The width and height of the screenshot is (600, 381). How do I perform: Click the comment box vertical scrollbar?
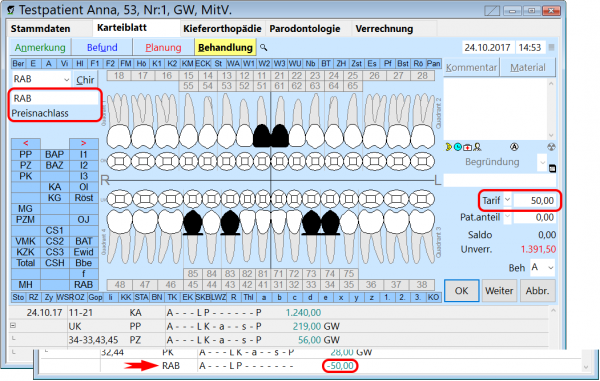(551, 109)
